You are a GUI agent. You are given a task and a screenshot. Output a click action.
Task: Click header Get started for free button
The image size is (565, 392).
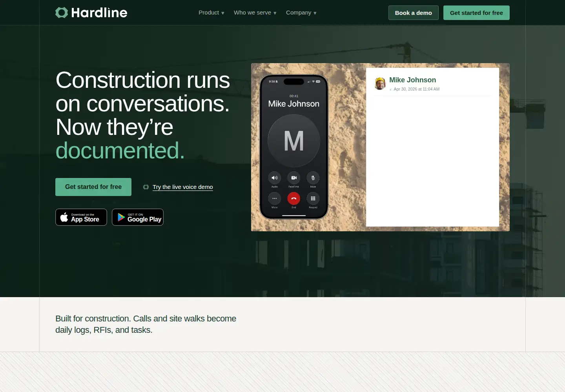coord(476,13)
